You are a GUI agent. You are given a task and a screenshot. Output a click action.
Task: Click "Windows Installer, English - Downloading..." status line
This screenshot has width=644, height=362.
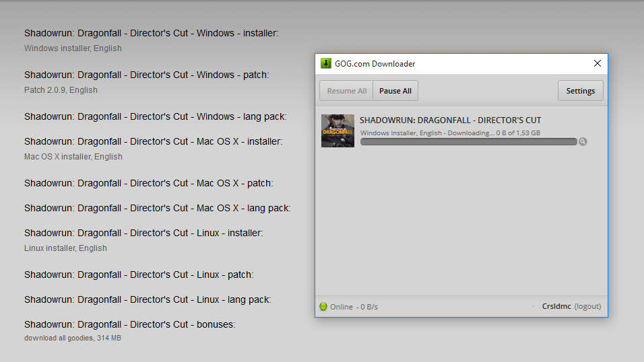[450, 133]
